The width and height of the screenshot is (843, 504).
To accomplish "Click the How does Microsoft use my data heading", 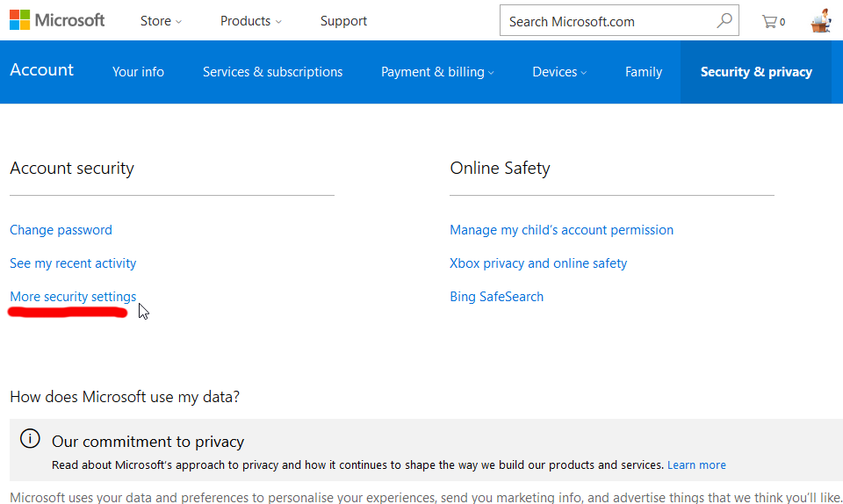I will [125, 397].
